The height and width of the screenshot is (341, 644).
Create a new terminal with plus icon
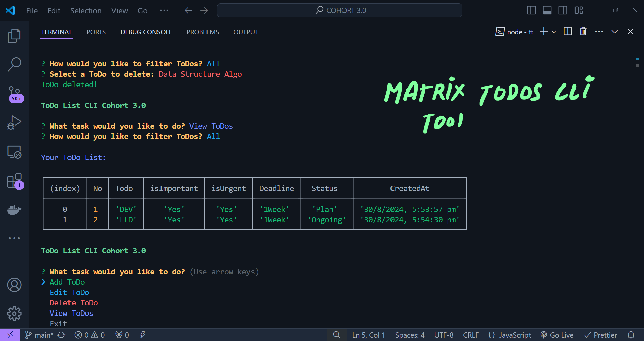pyautogui.click(x=544, y=32)
